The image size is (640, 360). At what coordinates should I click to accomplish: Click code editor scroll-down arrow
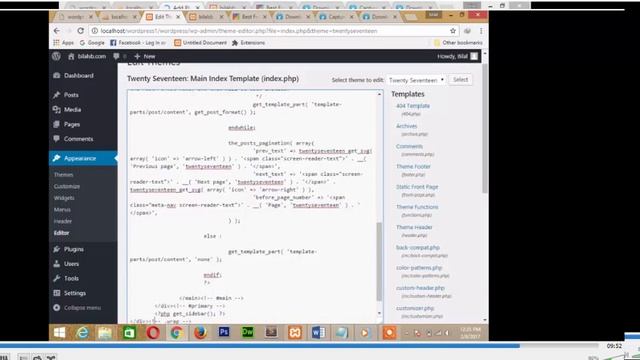point(380,313)
